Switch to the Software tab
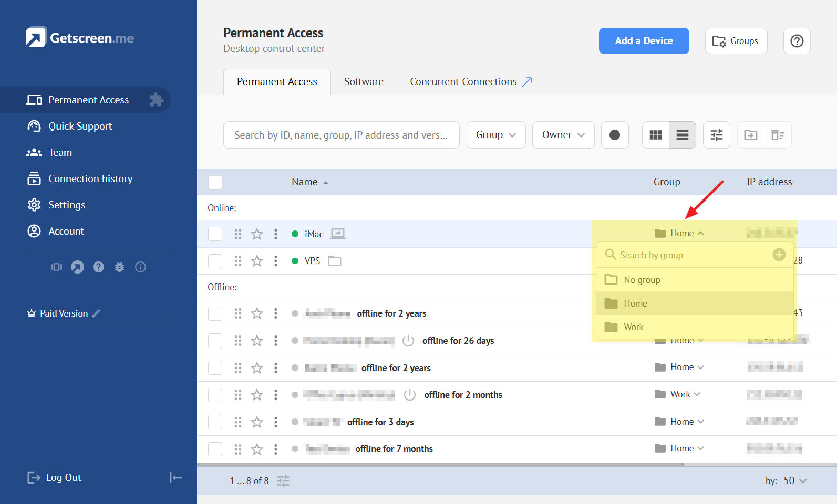This screenshot has width=837, height=504. (x=364, y=82)
